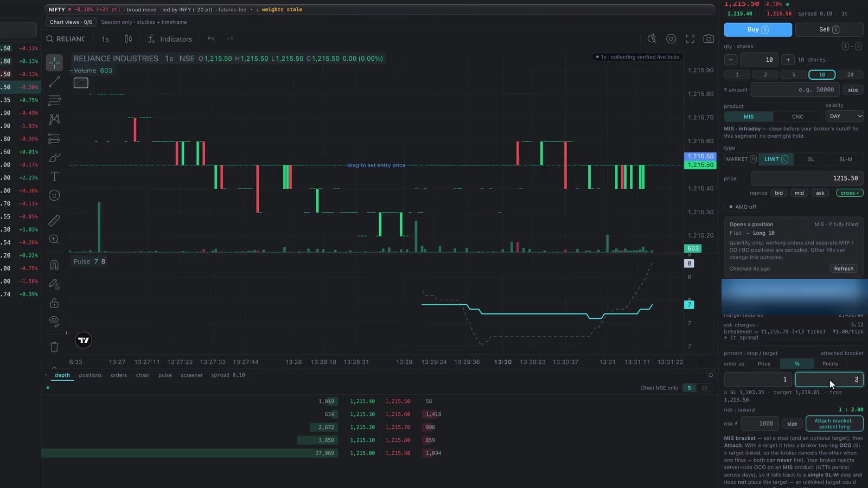This screenshot has height=488, width=868.
Task: Click the quantity shares input field
Action: [x=759, y=60]
